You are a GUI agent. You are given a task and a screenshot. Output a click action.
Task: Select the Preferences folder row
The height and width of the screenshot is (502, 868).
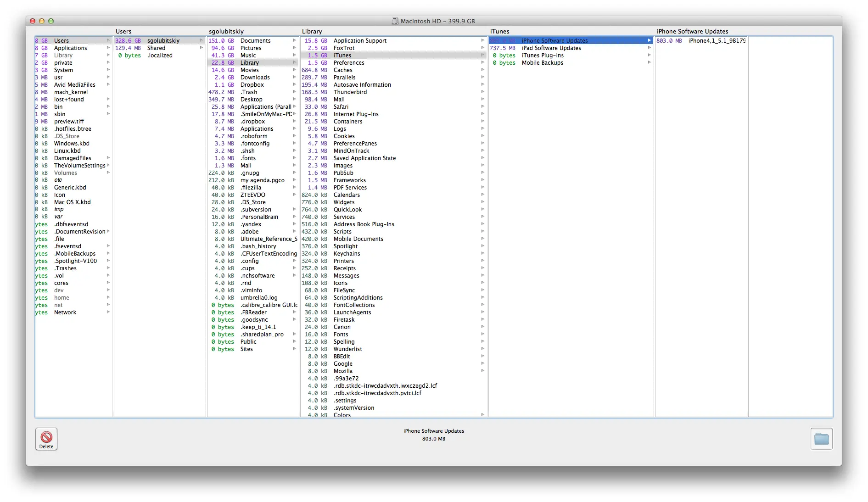click(394, 63)
